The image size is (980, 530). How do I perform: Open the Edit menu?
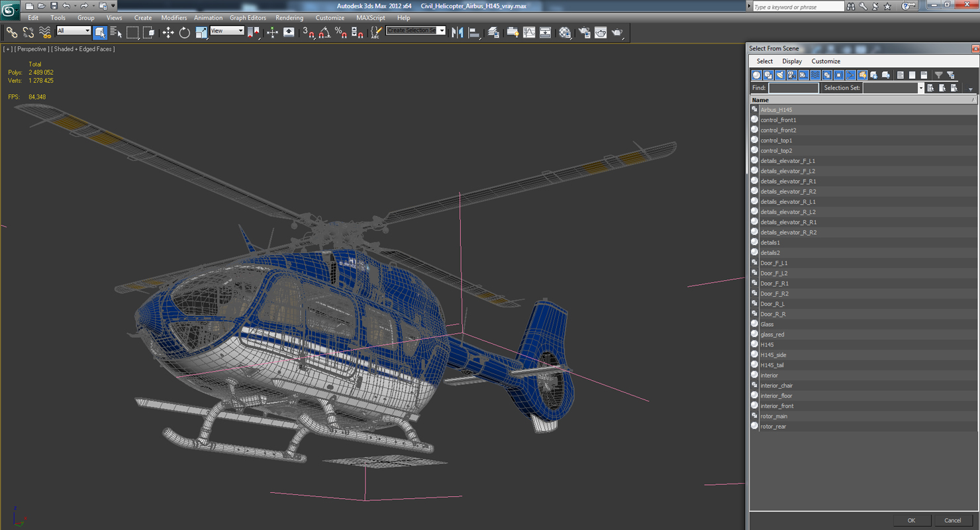click(33, 18)
